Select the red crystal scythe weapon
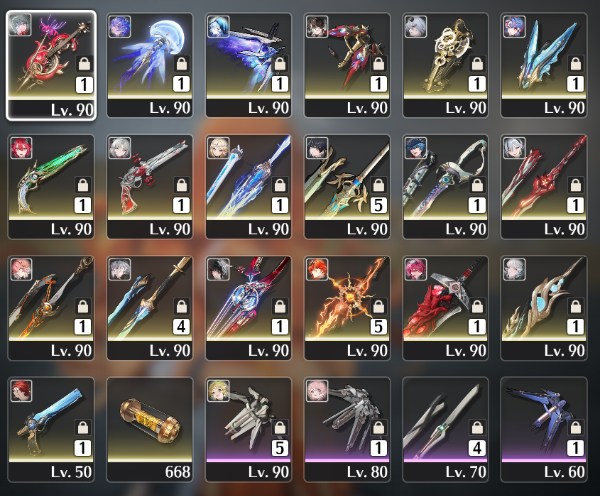The width and height of the screenshot is (600, 496). [x=445, y=308]
